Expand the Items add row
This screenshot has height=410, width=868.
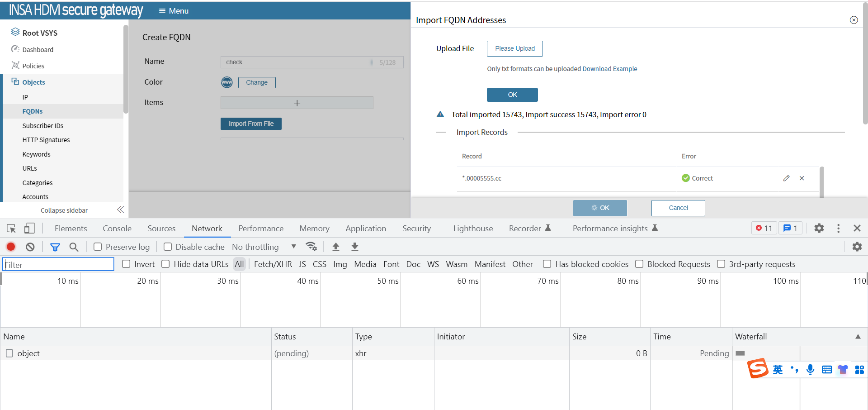(297, 103)
